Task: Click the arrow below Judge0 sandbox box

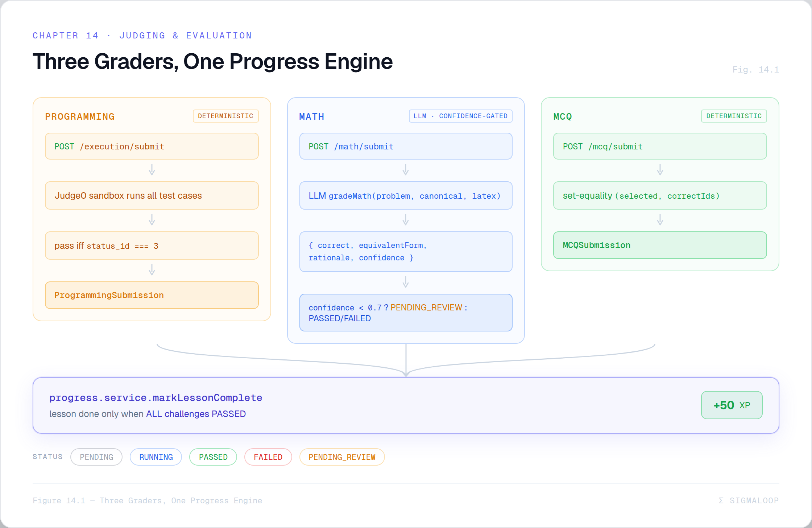Action: tap(152, 220)
